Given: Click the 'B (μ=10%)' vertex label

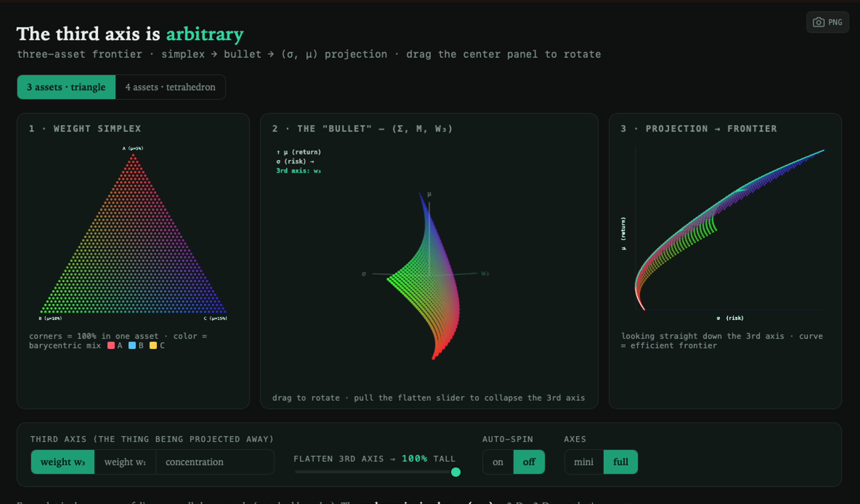Looking at the screenshot, I should click(50, 318).
